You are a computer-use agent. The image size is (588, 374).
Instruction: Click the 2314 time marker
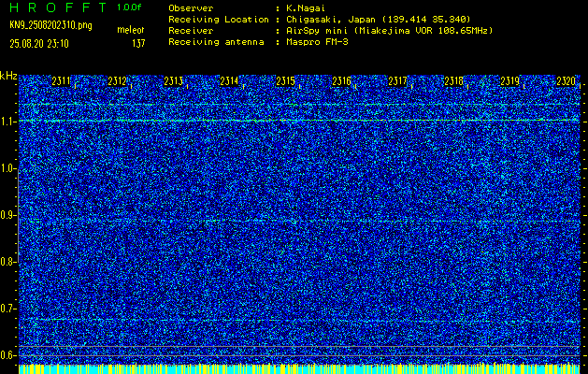click(229, 81)
